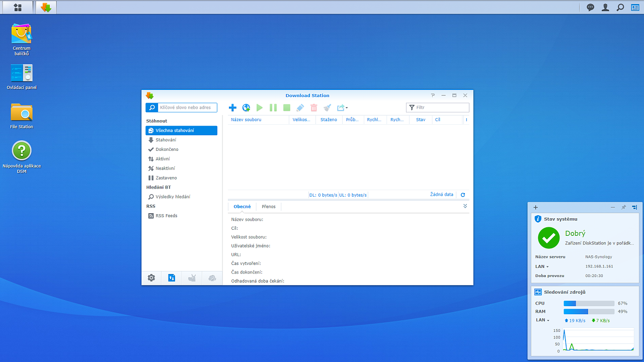Click the plus icon to add a widget
The width and height of the screenshot is (644, 362).
[x=536, y=207]
